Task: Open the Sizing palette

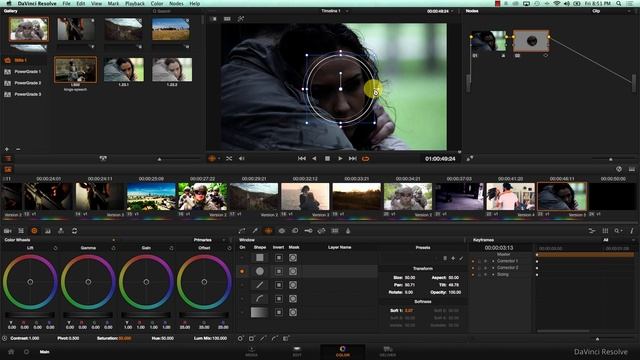Action: tap(322, 231)
